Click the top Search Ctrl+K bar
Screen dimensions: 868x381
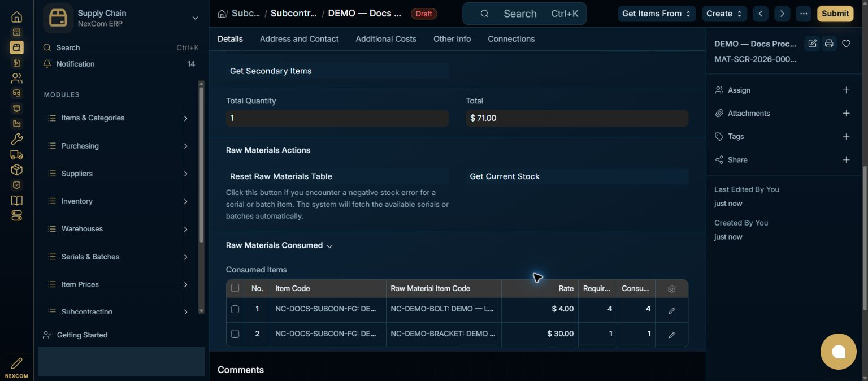pyautogui.click(x=524, y=14)
